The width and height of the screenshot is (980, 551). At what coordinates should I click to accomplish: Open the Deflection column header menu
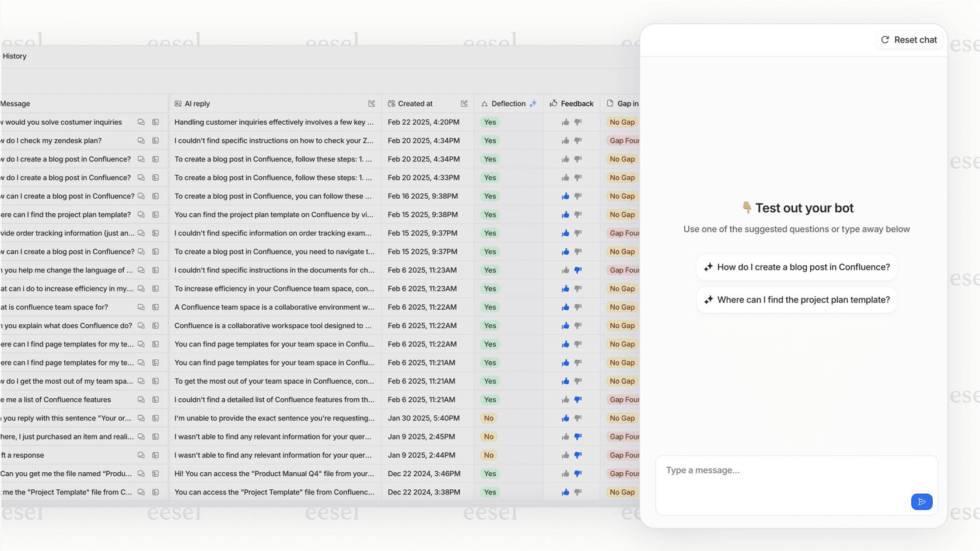coord(508,103)
